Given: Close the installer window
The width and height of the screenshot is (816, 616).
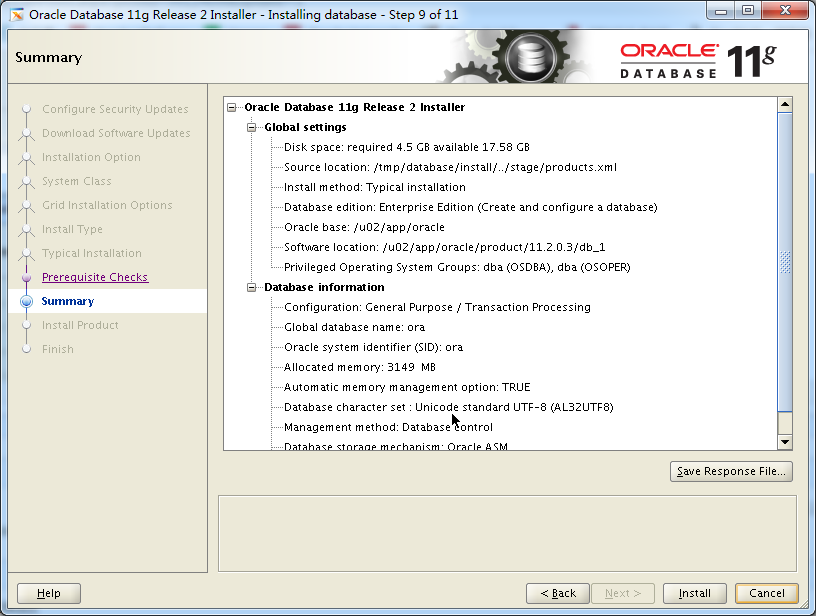Looking at the screenshot, I should pos(786,11).
